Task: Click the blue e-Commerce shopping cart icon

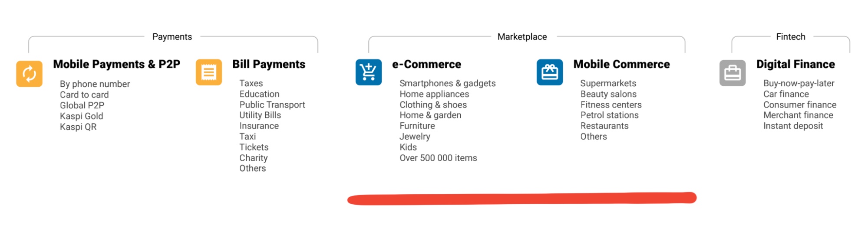Action: tap(368, 72)
